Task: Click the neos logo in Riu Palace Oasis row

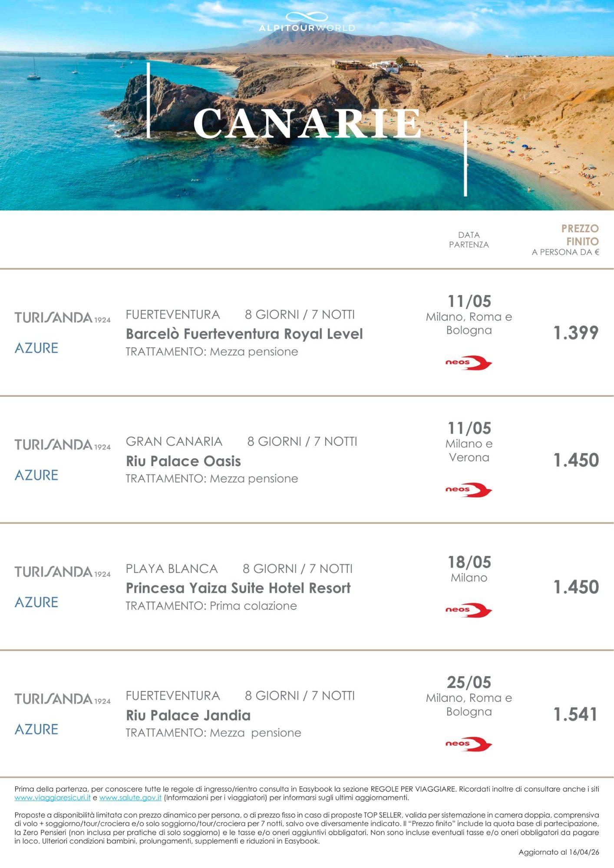Action: (469, 490)
